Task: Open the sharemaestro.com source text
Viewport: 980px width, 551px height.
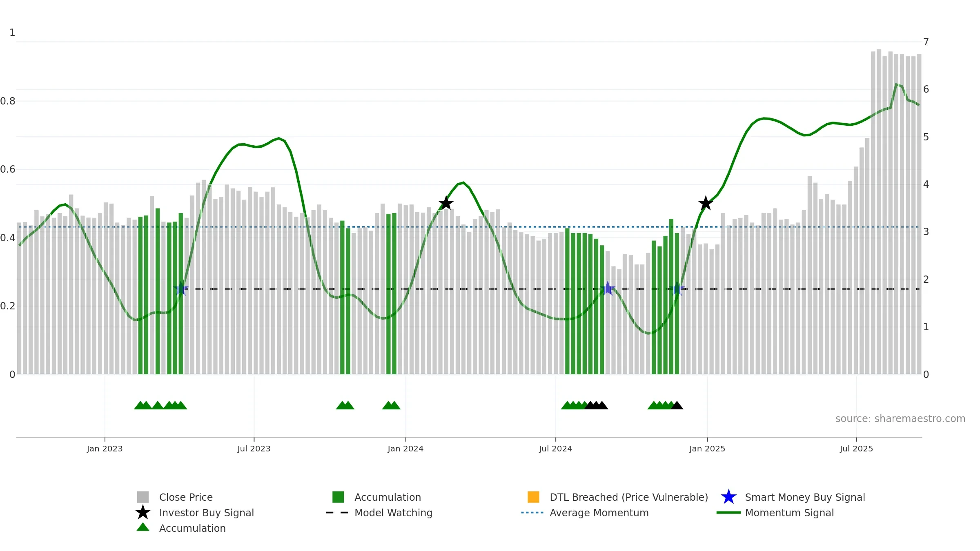Action: point(900,419)
